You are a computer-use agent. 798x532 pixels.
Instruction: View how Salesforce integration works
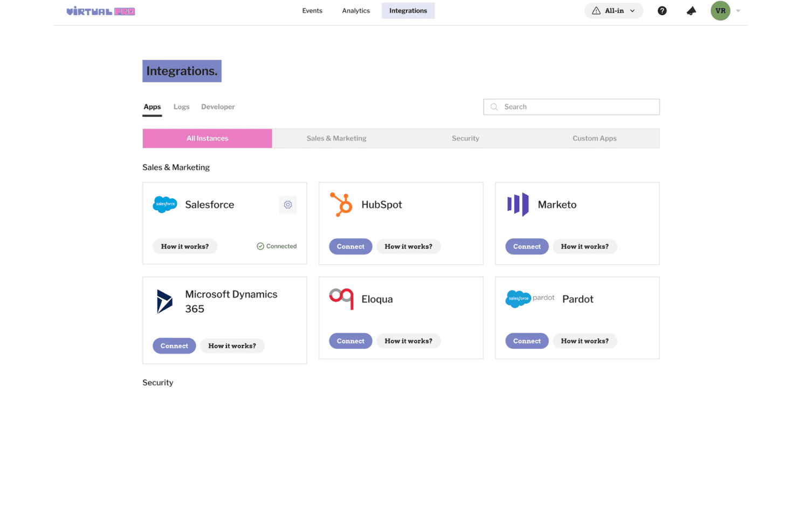pos(185,246)
